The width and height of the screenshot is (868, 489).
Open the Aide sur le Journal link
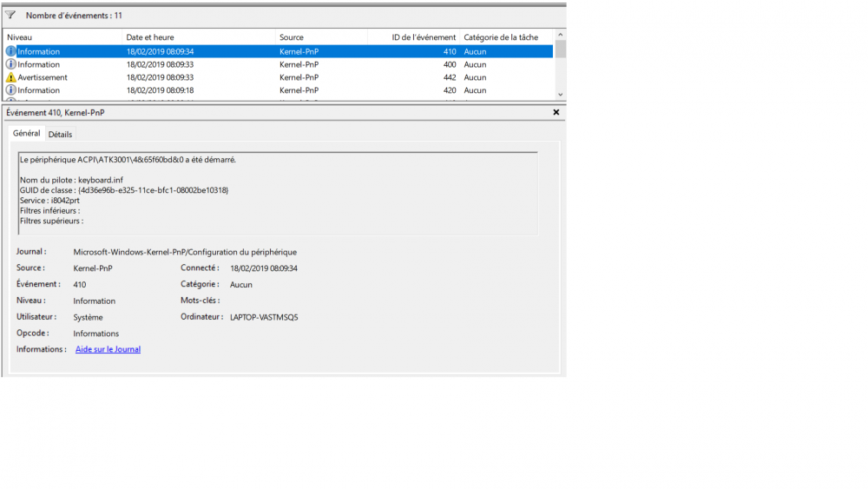(x=108, y=349)
